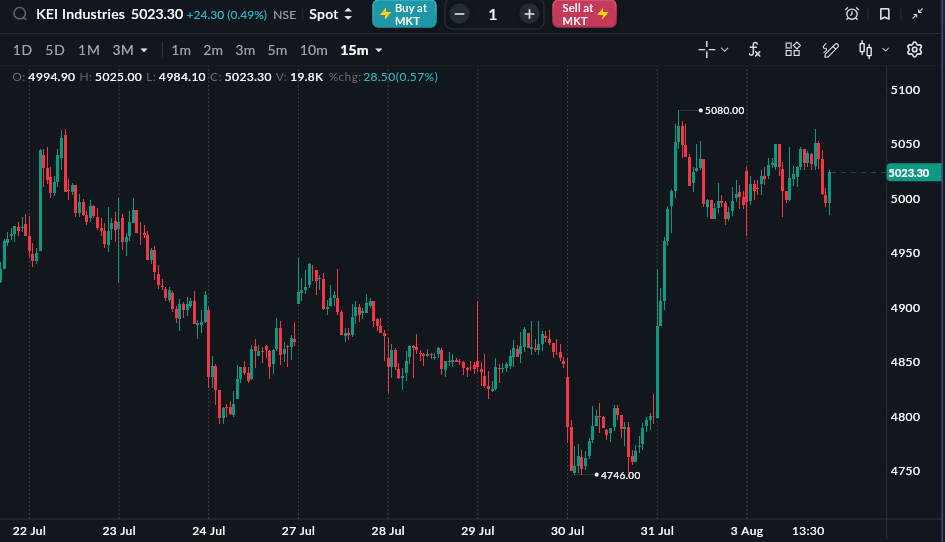
Task: Decrease quantity with the minus button
Action: 459,14
